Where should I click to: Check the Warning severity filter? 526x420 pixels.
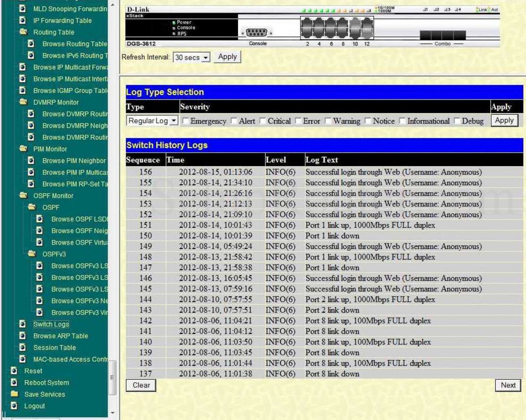[328, 121]
